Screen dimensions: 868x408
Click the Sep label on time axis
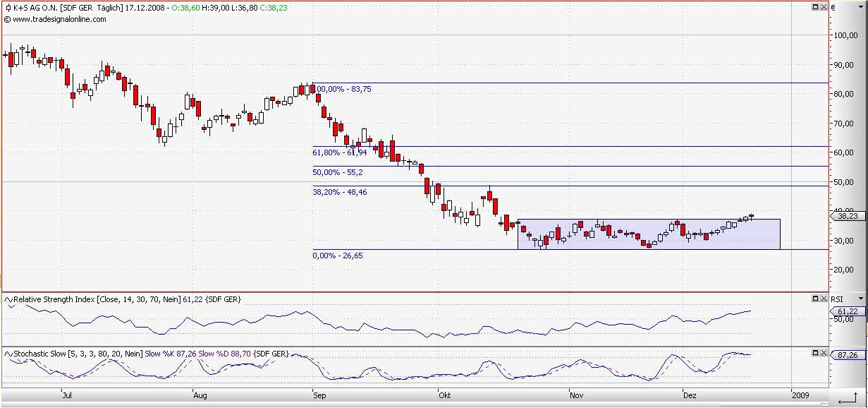(318, 396)
